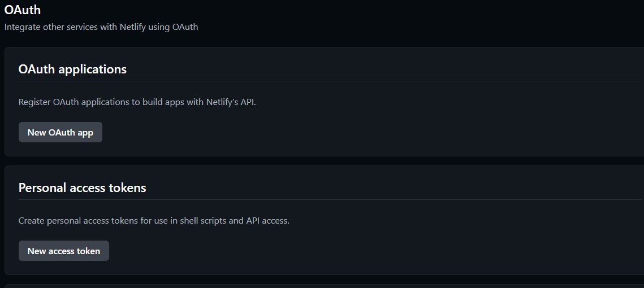The width and height of the screenshot is (644, 288).
Task: Create a New access token
Action: [64, 251]
